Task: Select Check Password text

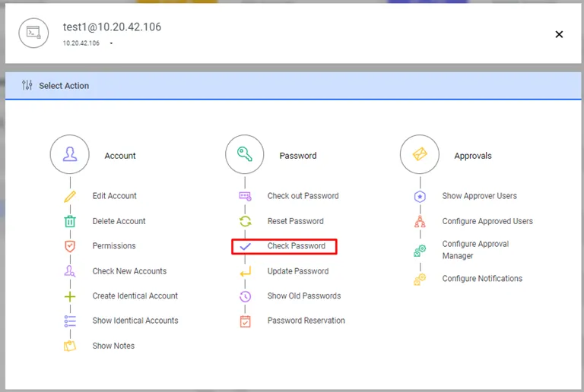Action: point(296,246)
